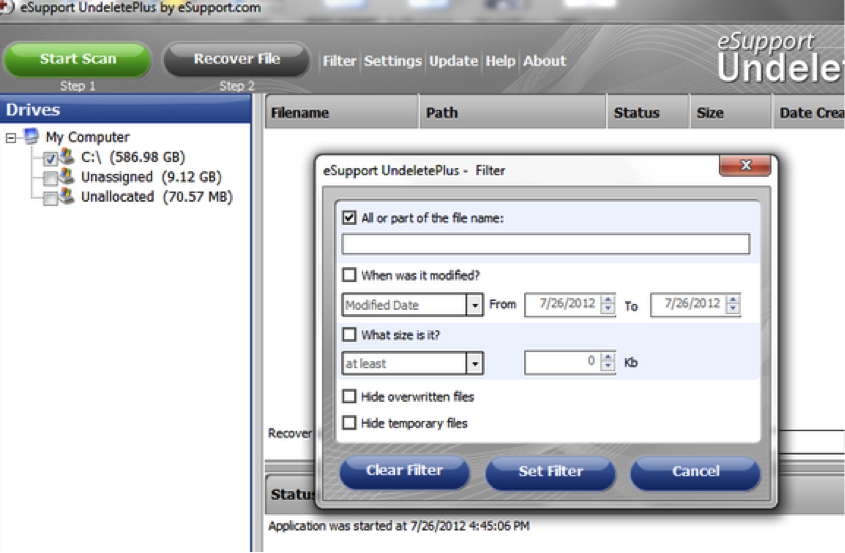This screenshot has height=553, width=845.
Task: Click the From date spinner arrows
Action: click(x=608, y=305)
